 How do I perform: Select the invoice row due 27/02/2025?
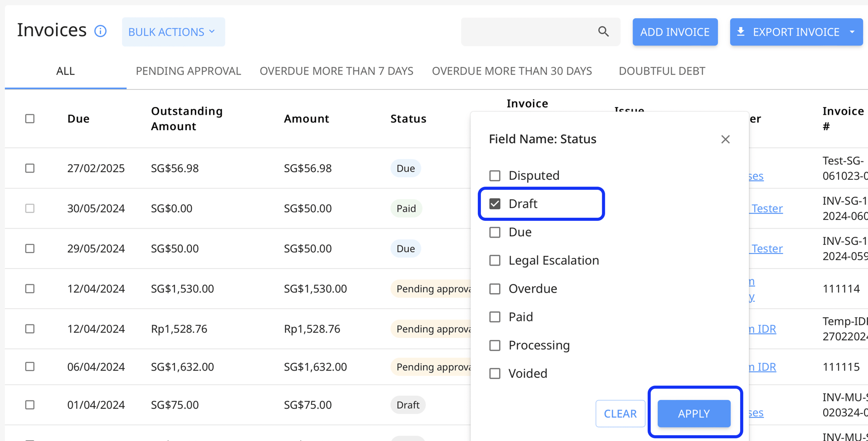(x=30, y=168)
